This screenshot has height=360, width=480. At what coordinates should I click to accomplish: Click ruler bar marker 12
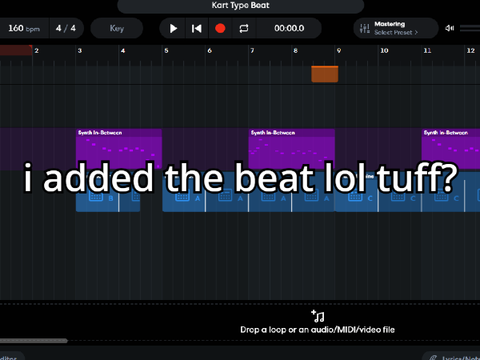470,51
